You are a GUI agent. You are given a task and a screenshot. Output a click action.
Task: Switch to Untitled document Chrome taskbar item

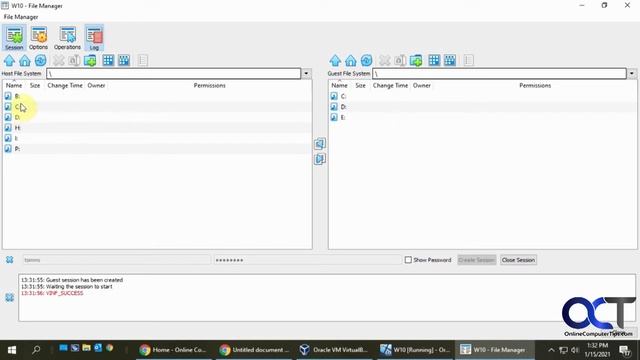[x=253, y=350]
